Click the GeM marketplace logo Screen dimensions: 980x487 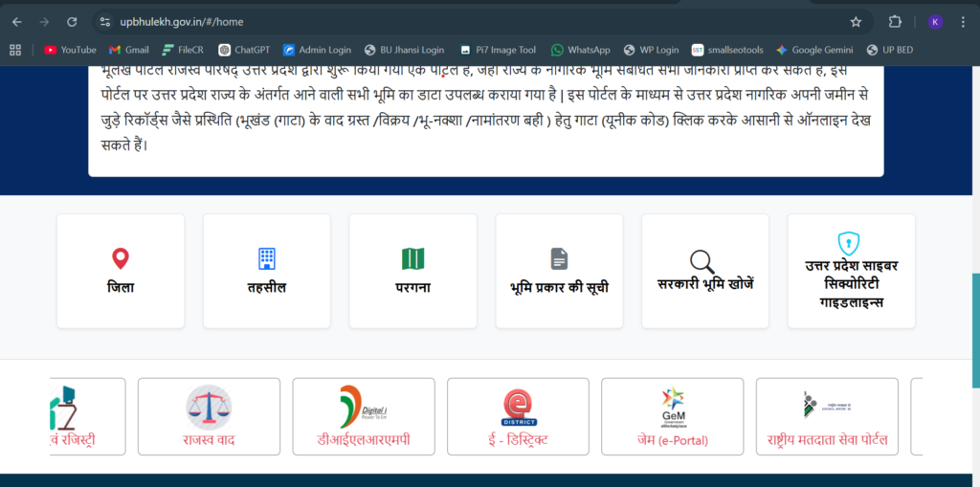tap(673, 408)
